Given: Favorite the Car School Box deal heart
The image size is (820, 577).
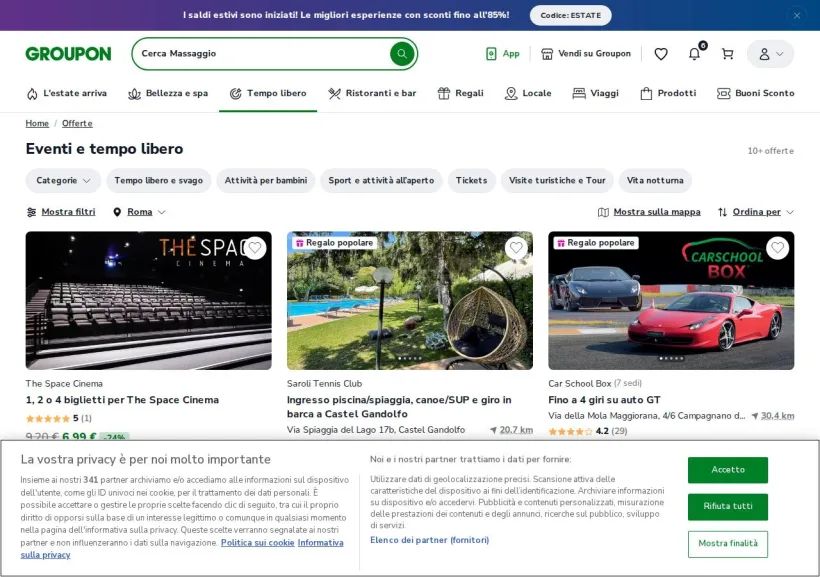Looking at the screenshot, I should tap(778, 247).
